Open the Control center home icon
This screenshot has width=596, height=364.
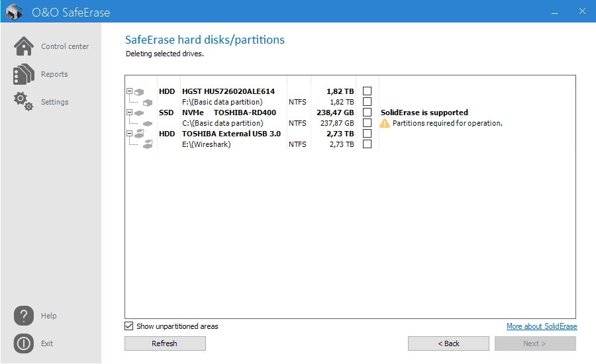coord(24,46)
